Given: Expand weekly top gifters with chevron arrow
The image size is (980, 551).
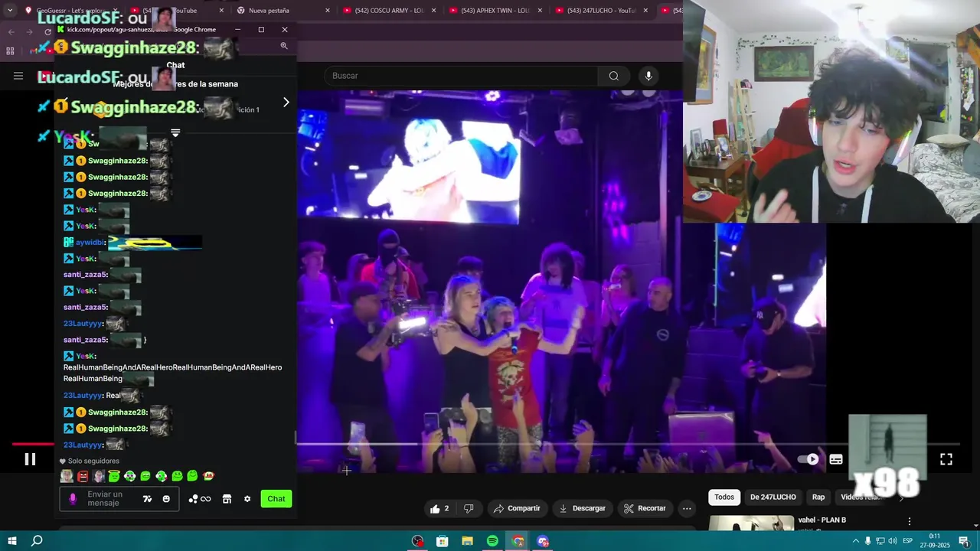Looking at the screenshot, I should click(286, 102).
